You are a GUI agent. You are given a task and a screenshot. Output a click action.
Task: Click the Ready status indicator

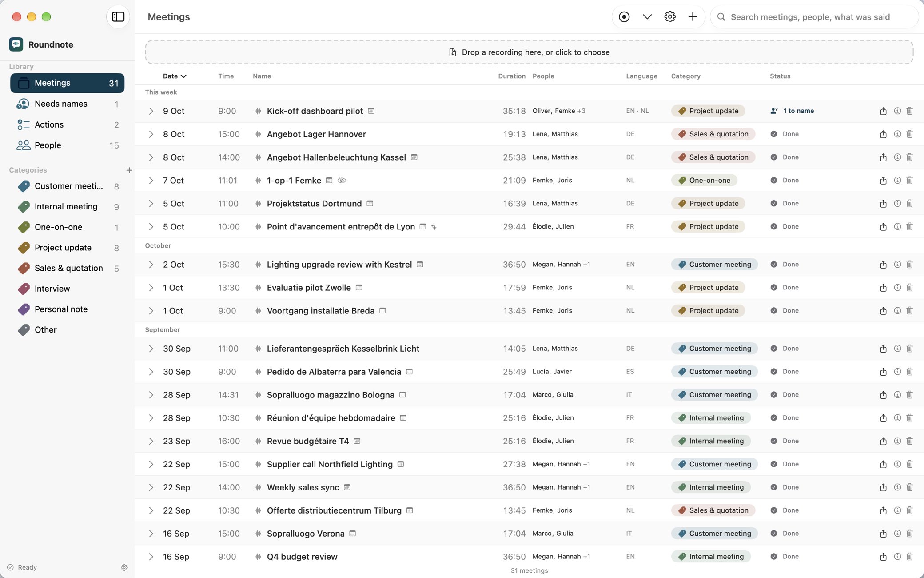pos(22,567)
